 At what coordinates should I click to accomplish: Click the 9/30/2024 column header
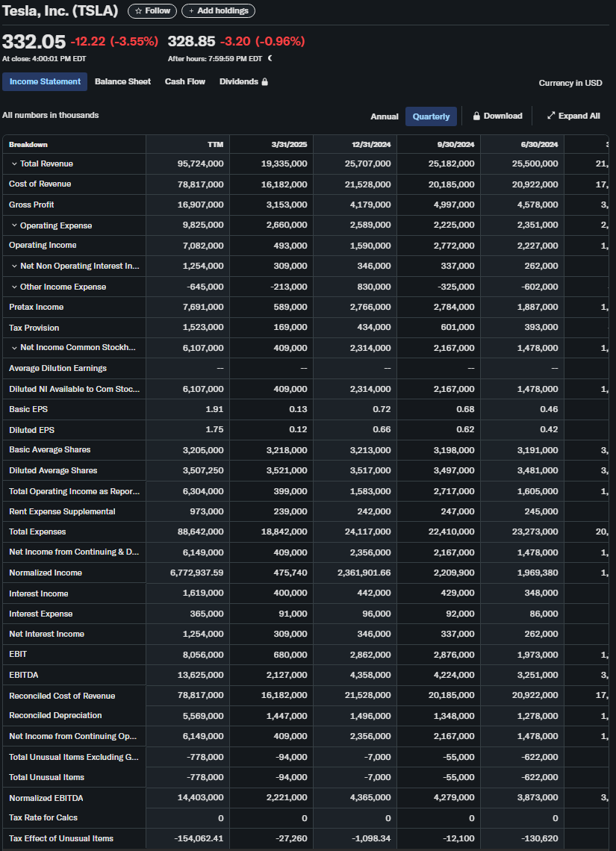point(455,145)
